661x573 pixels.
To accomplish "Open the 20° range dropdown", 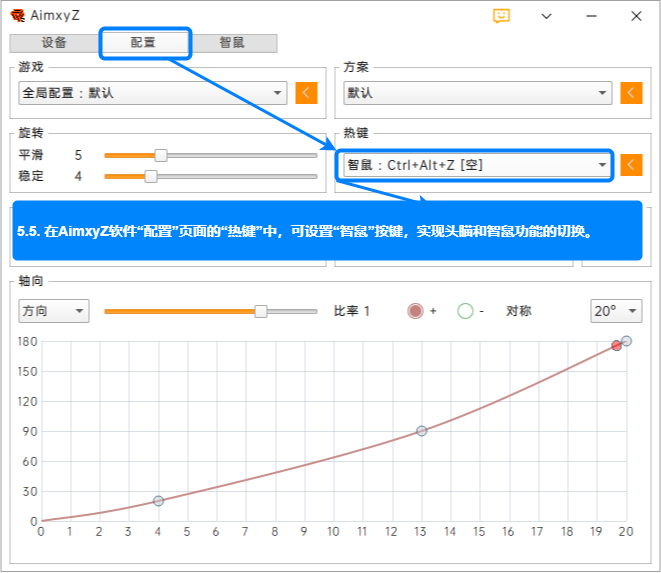I will point(616,311).
